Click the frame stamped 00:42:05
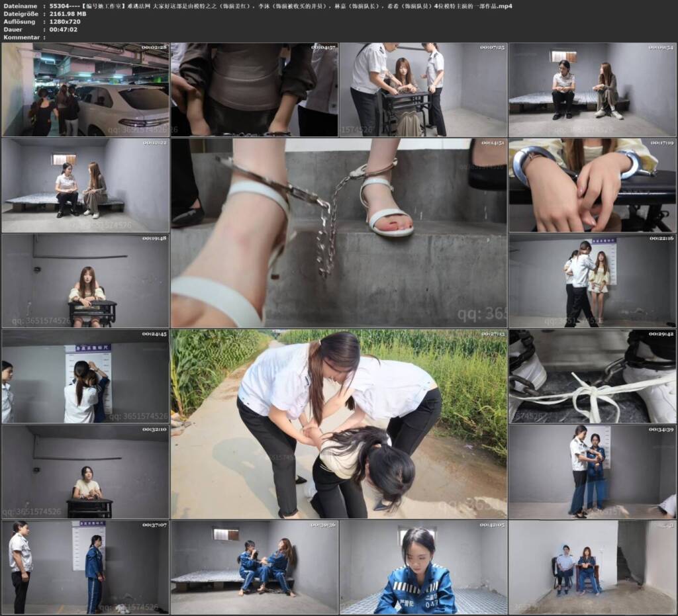This screenshot has width=678, height=616. (x=423, y=567)
